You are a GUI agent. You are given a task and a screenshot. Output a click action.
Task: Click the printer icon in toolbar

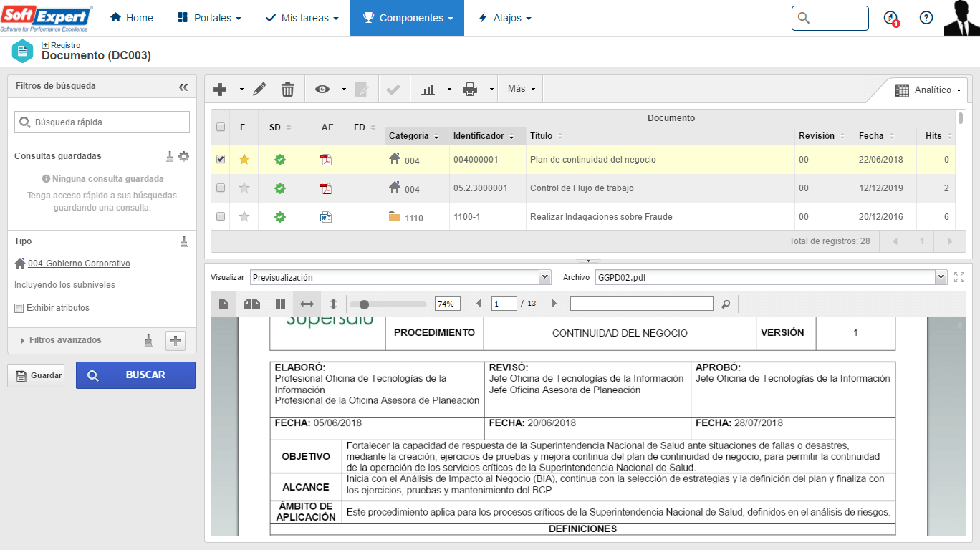click(x=470, y=89)
